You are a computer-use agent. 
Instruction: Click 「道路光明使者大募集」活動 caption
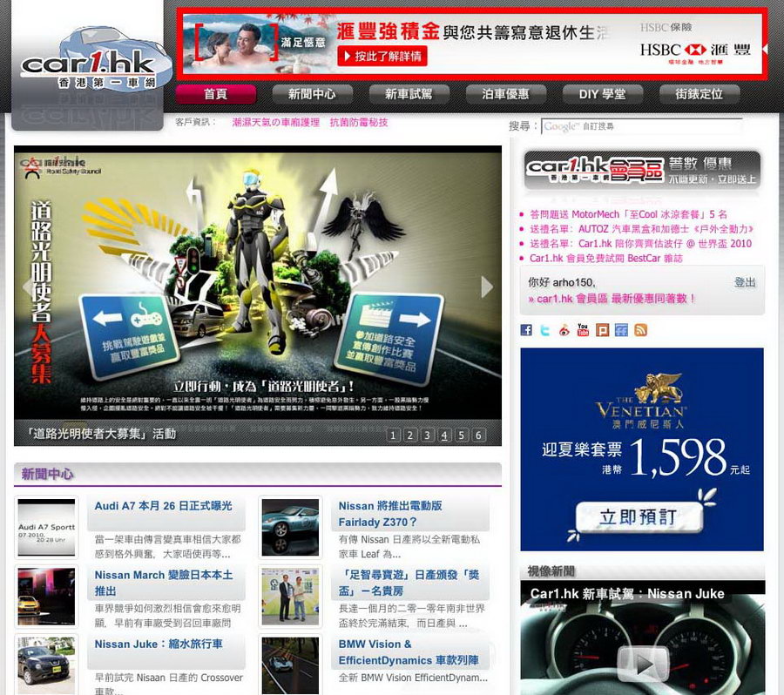coord(102,434)
